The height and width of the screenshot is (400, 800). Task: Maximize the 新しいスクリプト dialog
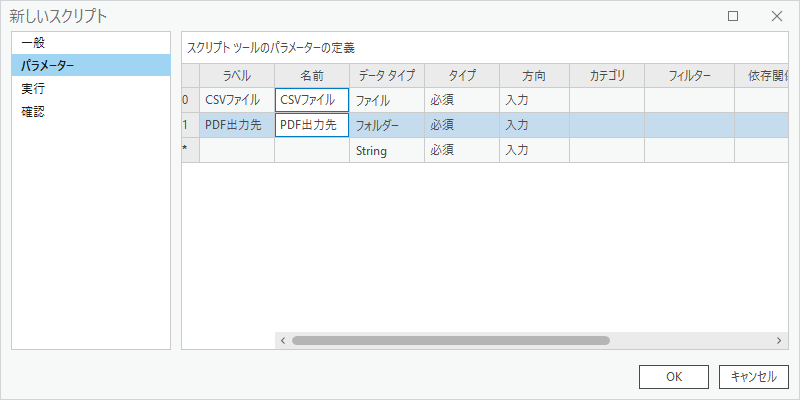coord(733,16)
